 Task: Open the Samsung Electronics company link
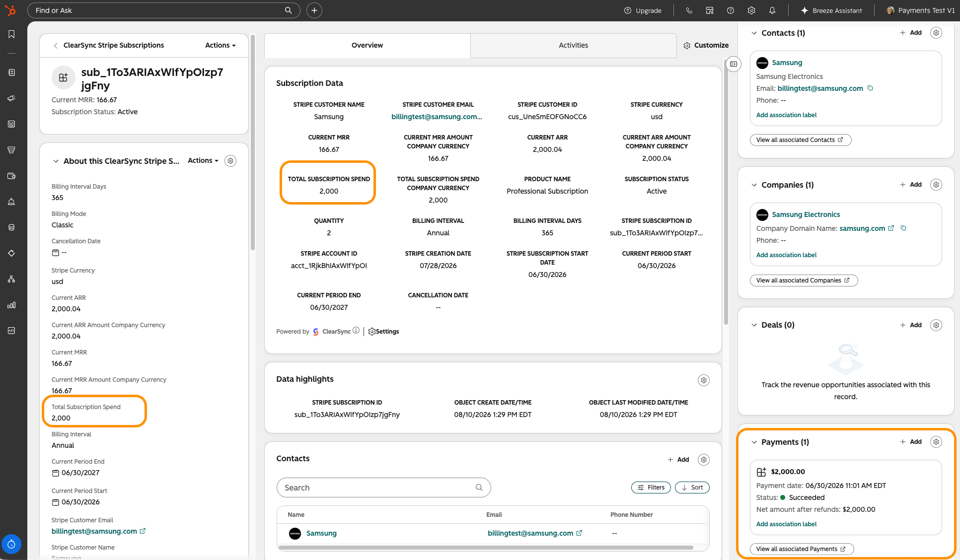click(x=806, y=214)
